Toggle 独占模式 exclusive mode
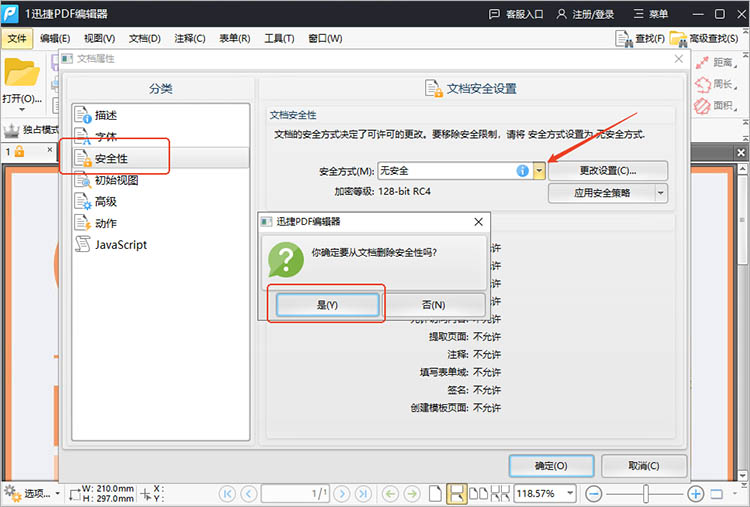This screenshot has height=507, width=750. [x=31, y=130]
